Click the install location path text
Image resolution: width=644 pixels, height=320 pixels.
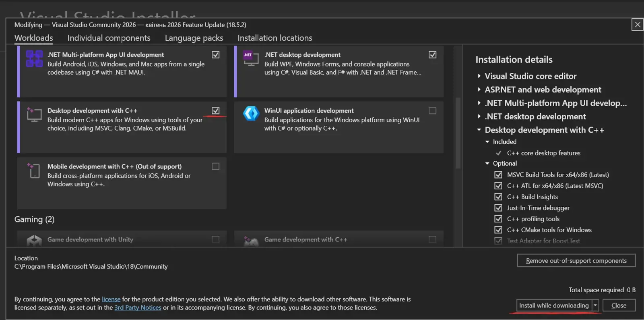pyautogui.click(x=91, y=266)
